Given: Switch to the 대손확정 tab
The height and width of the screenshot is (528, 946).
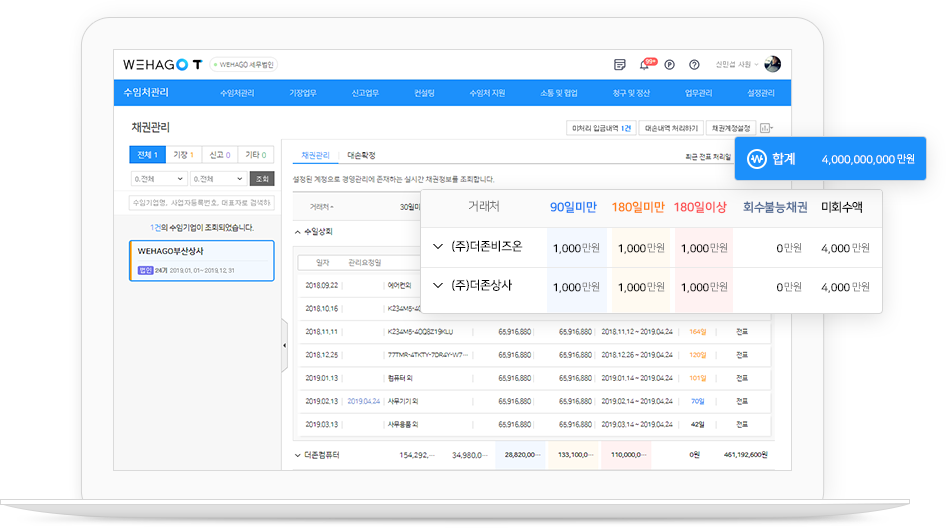Looking at the screenshot, I should 361,156.
